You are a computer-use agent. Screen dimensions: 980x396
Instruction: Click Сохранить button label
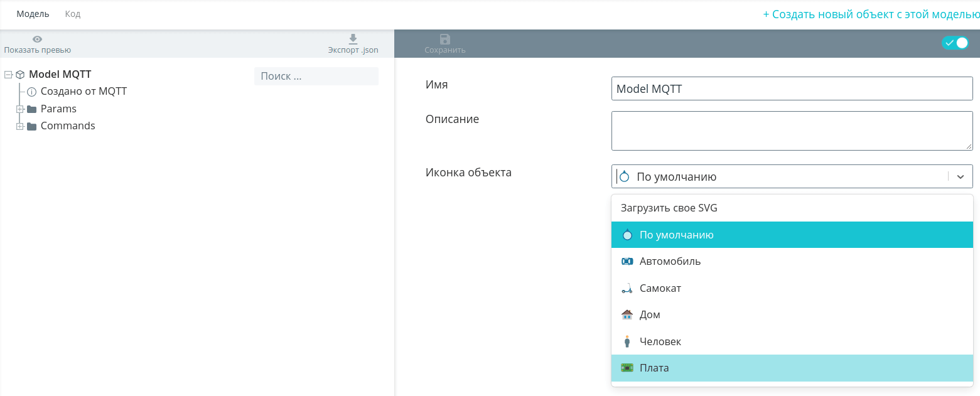445,50
